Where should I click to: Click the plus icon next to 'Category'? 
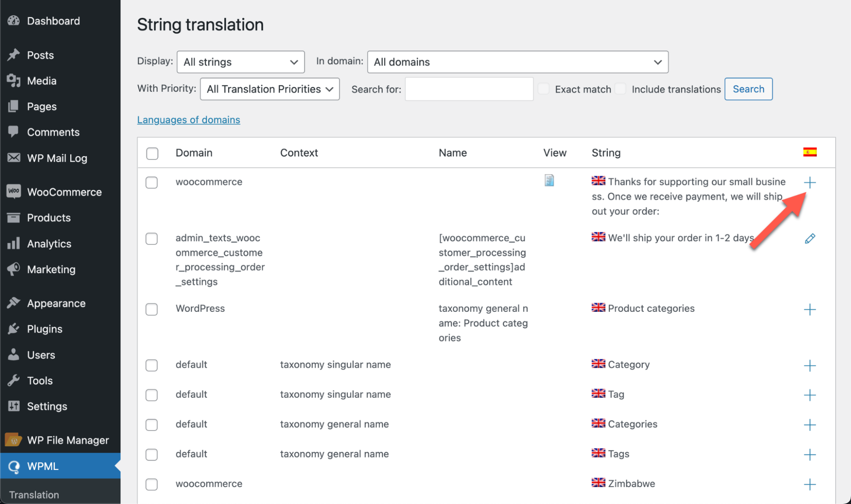[x=810, y=365]
